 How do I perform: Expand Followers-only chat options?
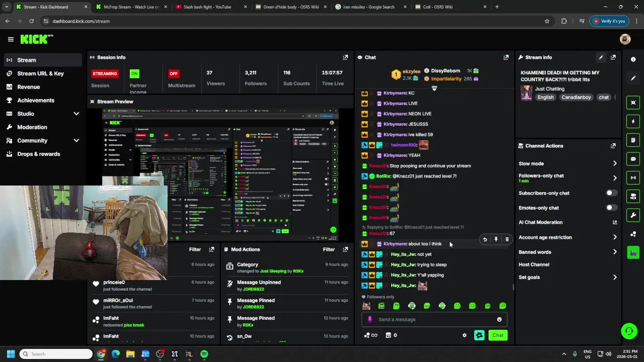(614, 178)
